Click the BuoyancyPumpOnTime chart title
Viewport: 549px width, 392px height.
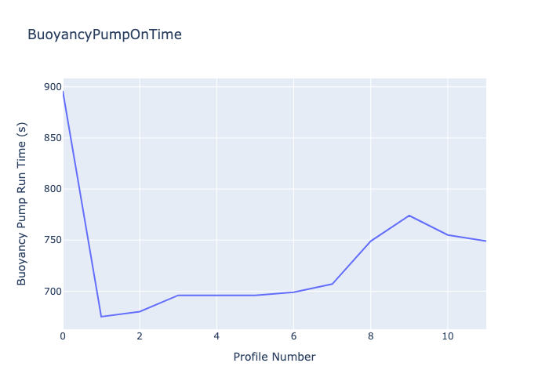[x=104, y=34]
